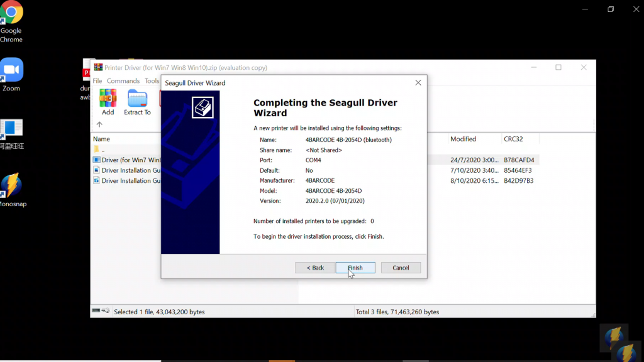
Task: Open Google Chrome desktop shortcut
Action: (11, 21)
